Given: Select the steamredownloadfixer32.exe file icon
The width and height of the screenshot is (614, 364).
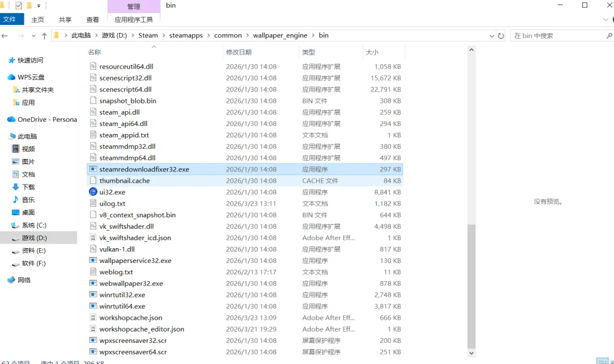Looking at the screenshot, I should [x=93, y=169].
